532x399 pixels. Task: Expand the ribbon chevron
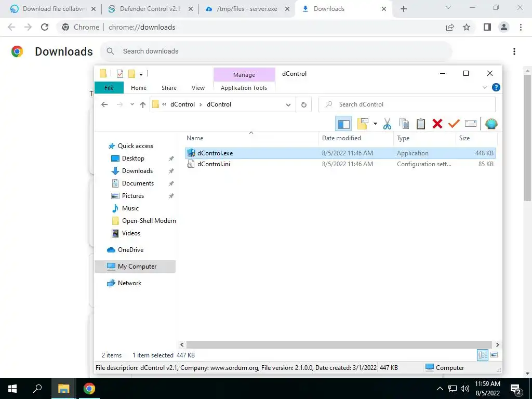[x=485, y=87]
